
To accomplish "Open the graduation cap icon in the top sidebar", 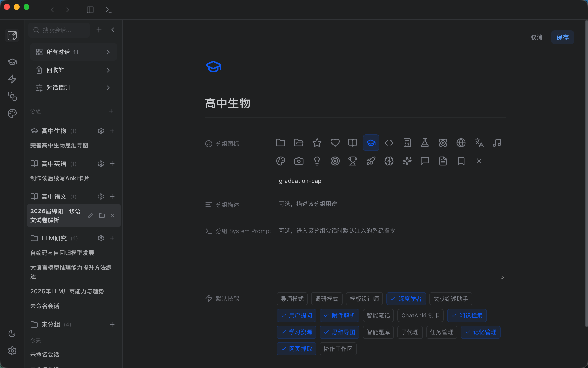I will (x=12, y=62).
